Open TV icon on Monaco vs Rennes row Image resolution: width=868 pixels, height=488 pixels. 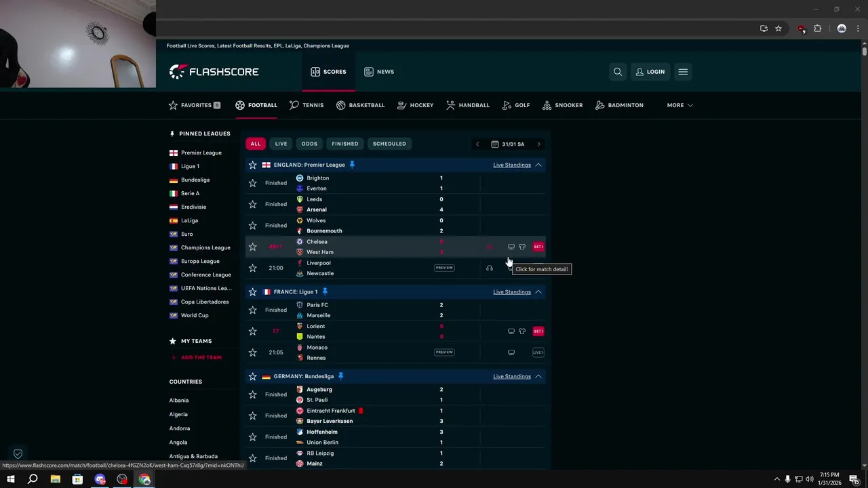coord(511,352)
